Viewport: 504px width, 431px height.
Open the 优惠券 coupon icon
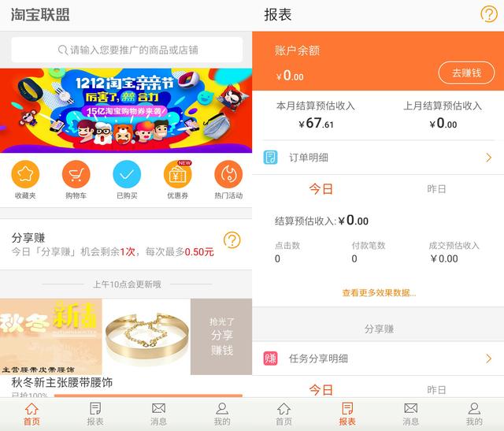(x=177, y=174)
